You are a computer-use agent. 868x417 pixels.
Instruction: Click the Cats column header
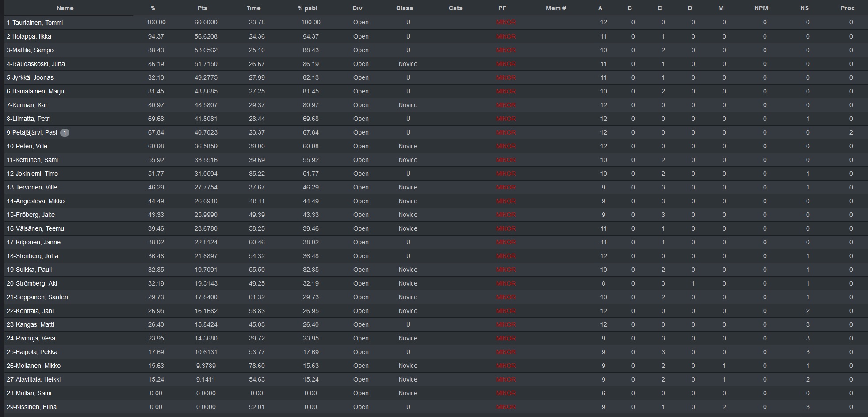point(455,8)
